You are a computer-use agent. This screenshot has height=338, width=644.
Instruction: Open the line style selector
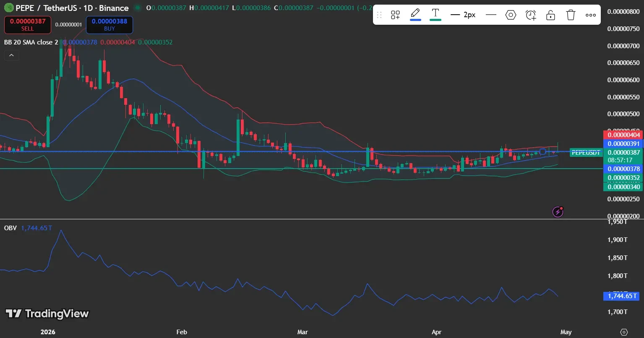point(491,15)
